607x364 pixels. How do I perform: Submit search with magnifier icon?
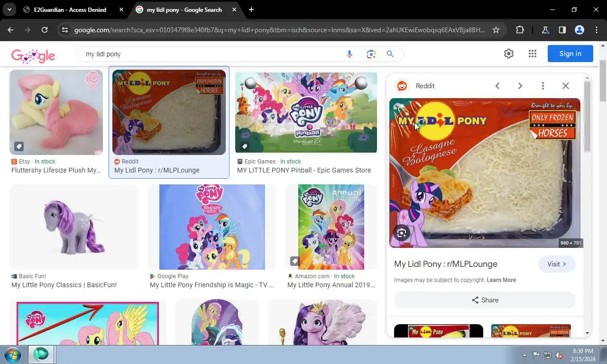(390, 54)
